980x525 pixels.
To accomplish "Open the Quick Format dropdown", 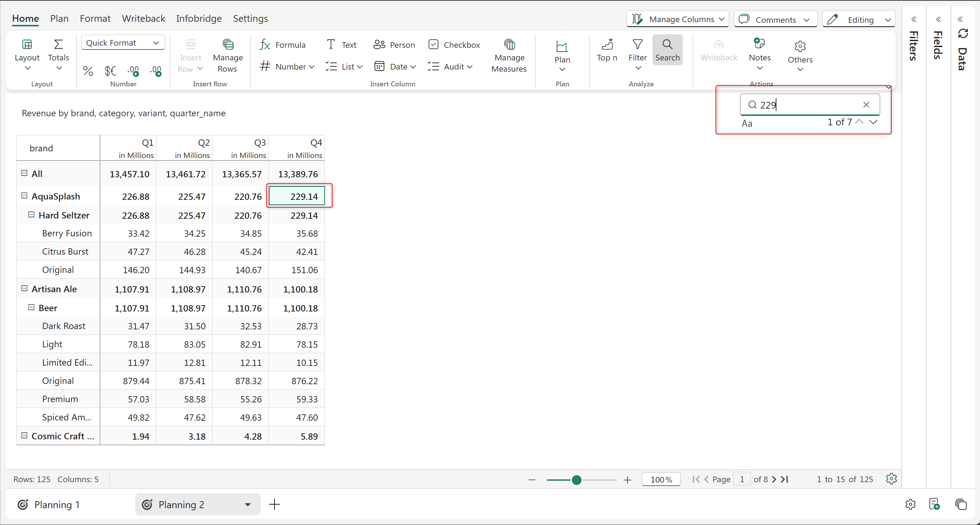I will [x=122, y=42].
